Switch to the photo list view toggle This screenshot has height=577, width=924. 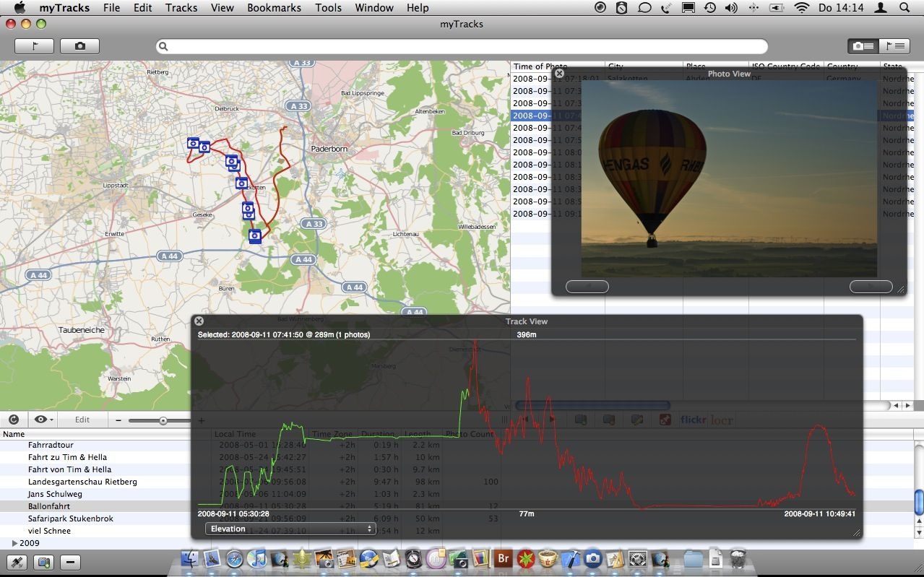point(863,46)
